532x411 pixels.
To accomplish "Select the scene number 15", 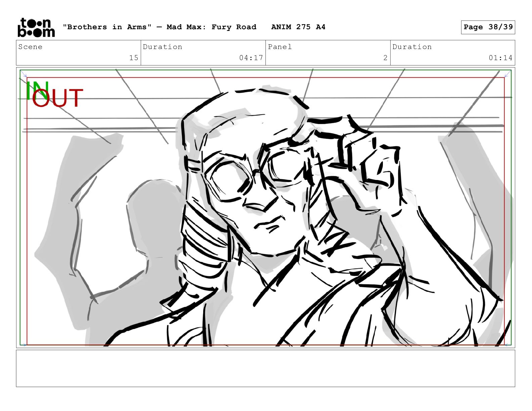I will 134,58.
